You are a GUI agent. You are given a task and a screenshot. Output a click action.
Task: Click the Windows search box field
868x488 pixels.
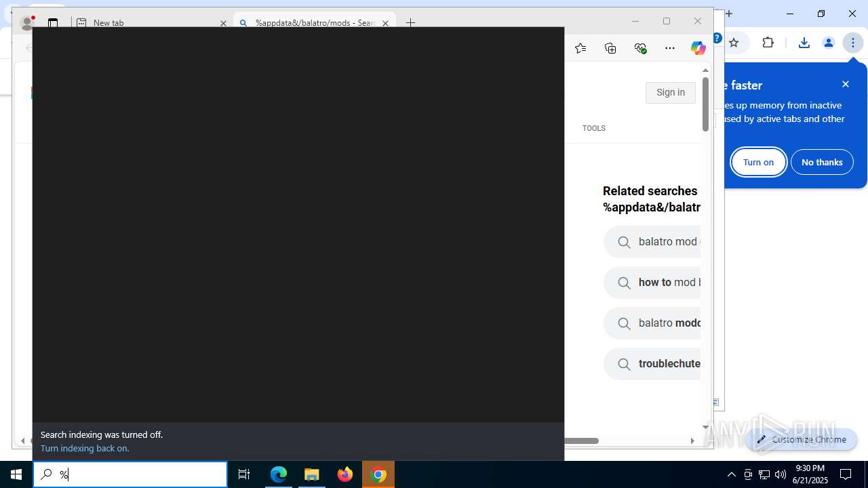[x=130, y=474]
